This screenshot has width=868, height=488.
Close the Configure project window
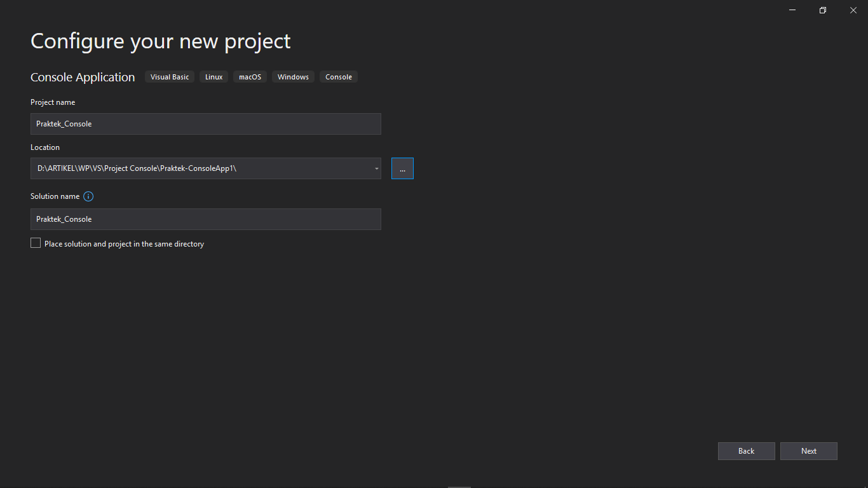point(853,10)
